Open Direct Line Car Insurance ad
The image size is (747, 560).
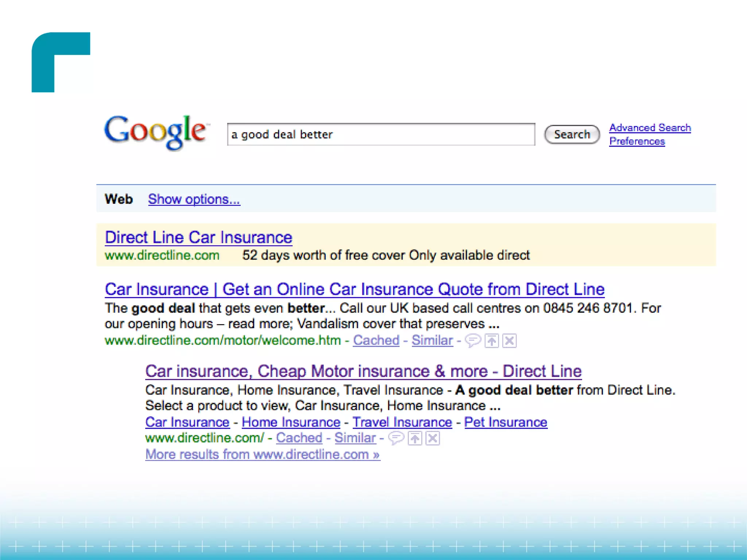pyautogui.click(x=198, y=237)
